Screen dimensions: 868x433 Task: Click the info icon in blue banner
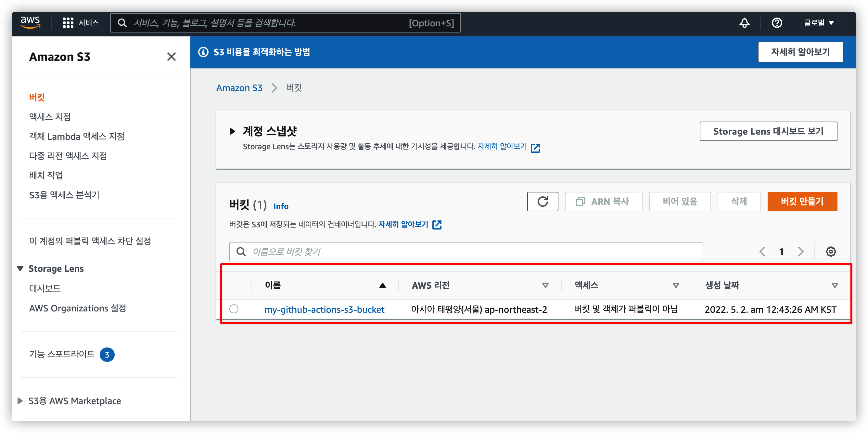coord(203,52)
